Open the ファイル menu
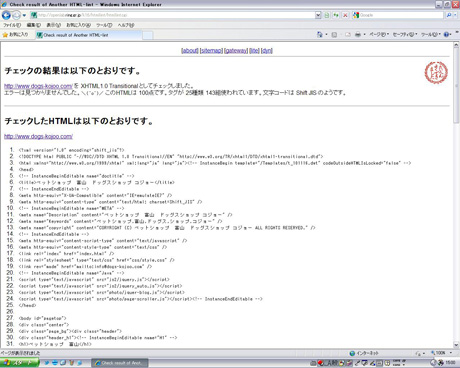Screen dimensions: 460x368 pyautogui.click(x=12, y=25)
